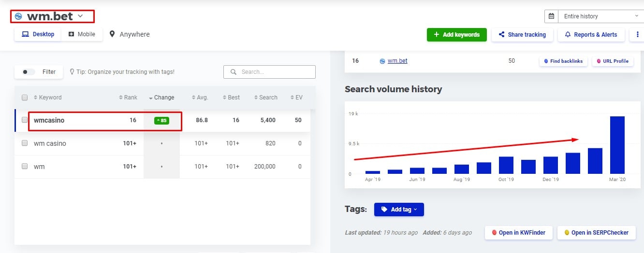Tick the select-all checkbox in table header
Viewport: 644px width, 253px height.
25,98
